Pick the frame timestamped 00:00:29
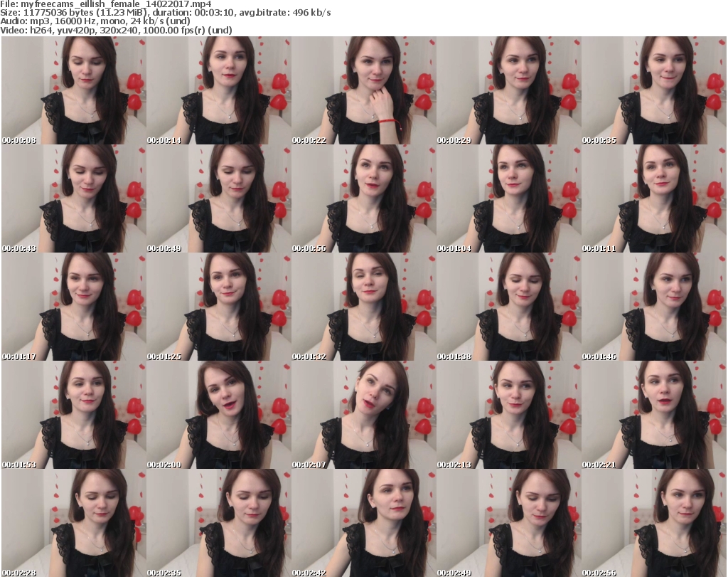Screen dimensions: 728x577 [509, 90]
